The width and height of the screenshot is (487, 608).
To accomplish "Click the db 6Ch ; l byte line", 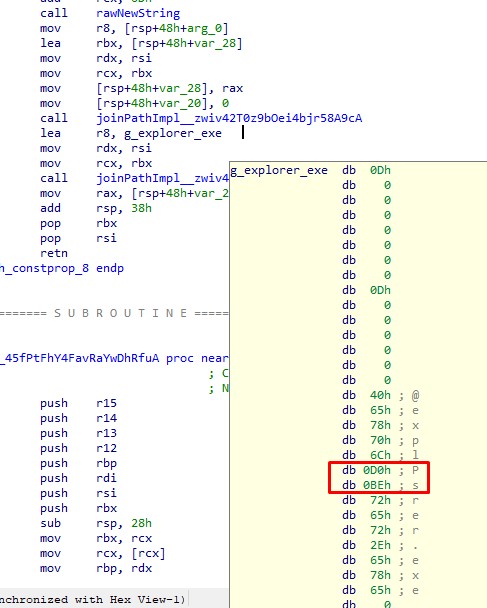I will coord(380,455).
